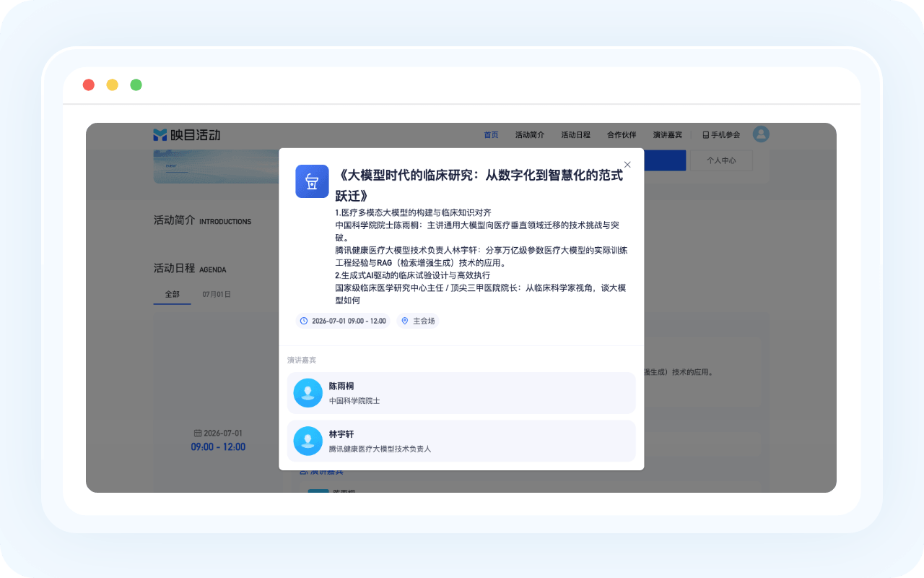Open speaker card 陈雨桐 中国科学院院士
This screenshot has height=578, width=924.
point(461,393)
